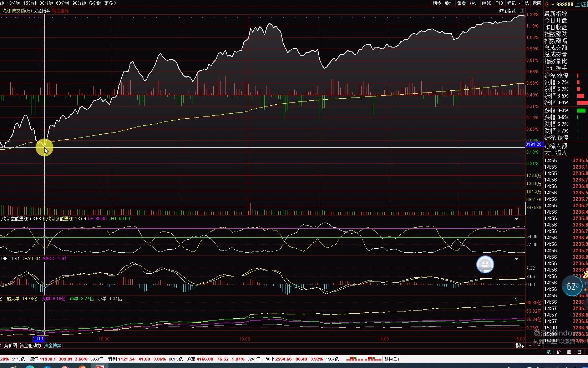The height and width of the screenshot is (368, 588).
Task: Open the 指标 indicator selector
Action: 519,345
